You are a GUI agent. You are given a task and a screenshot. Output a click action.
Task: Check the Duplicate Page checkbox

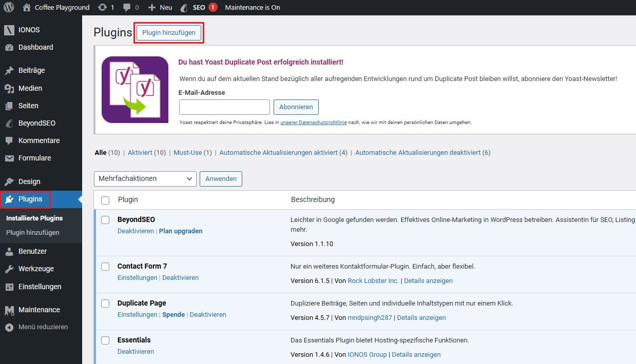pyautogui.click(x=105, y=303)
